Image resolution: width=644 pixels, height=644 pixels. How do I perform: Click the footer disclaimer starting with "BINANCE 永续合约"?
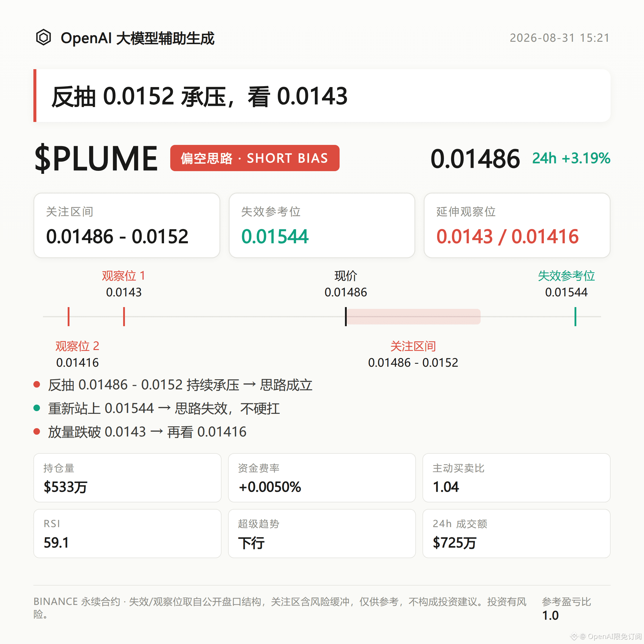point(280,608)
